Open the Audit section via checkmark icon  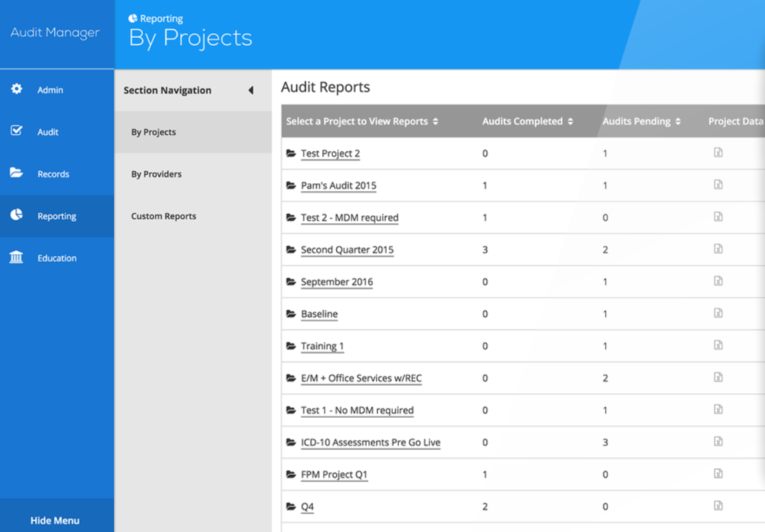click(x=16, y=132)
